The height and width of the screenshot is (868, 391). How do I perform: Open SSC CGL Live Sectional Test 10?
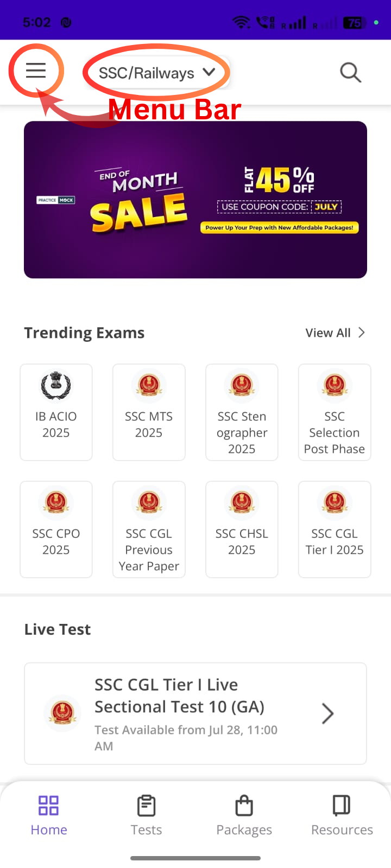point(179,705)
